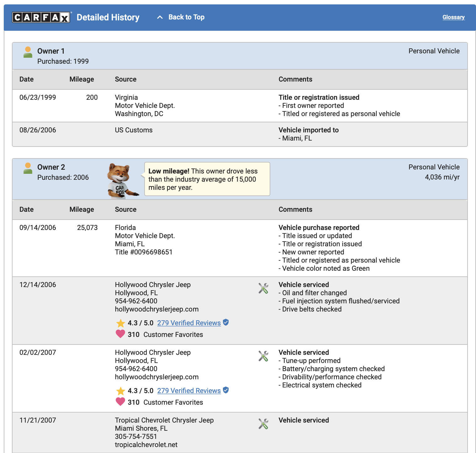The height and width of the screenshot is (453, 476).
Task: Click the 02/02/2007 date cell
Action: click(x=38, y=352)
